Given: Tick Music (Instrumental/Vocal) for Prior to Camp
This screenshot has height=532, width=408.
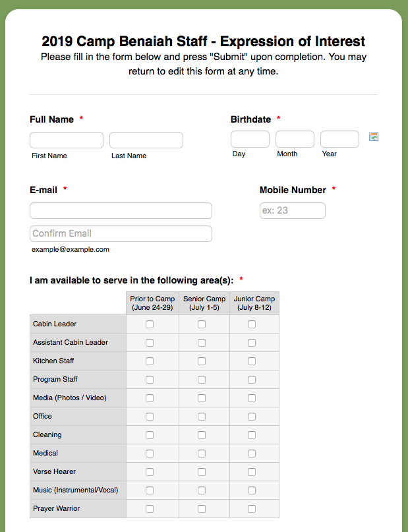Looking at the screenshot, I should coord(150,490).
